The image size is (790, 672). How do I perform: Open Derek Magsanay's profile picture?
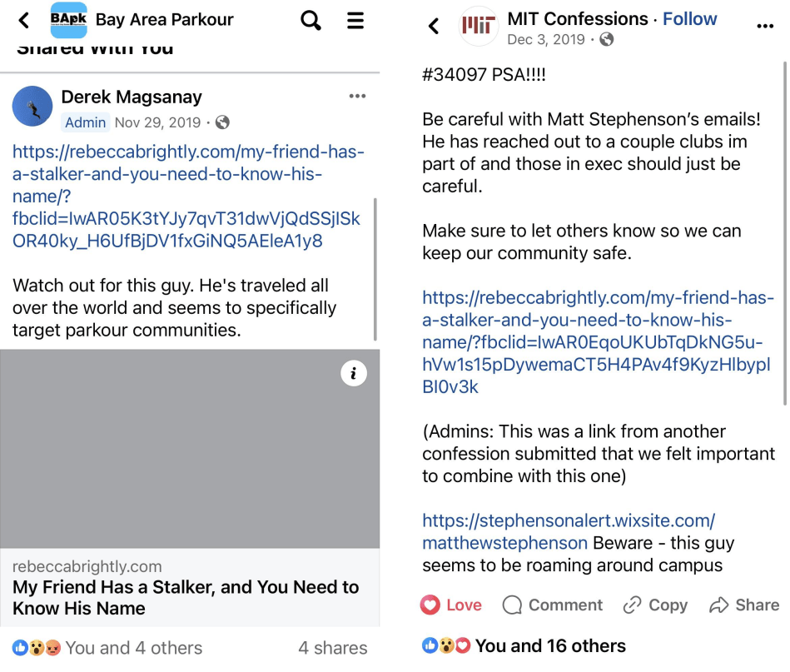pyautogui.click(x=32, y=106)
